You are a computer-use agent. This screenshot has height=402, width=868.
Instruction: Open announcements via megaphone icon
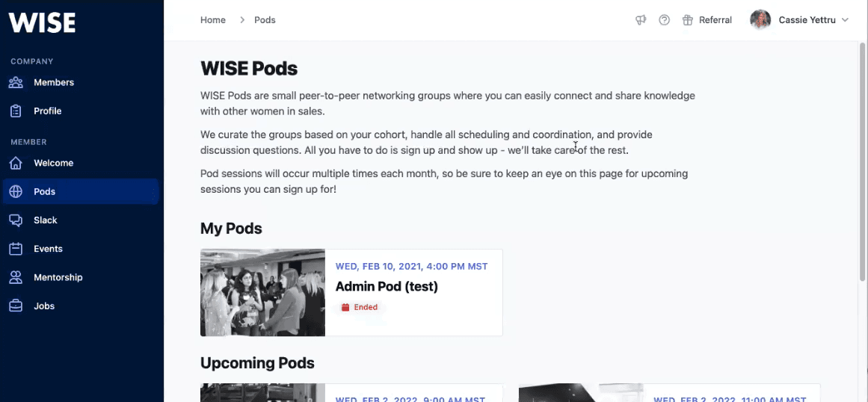pyautogui.click(x=641, y=20)
